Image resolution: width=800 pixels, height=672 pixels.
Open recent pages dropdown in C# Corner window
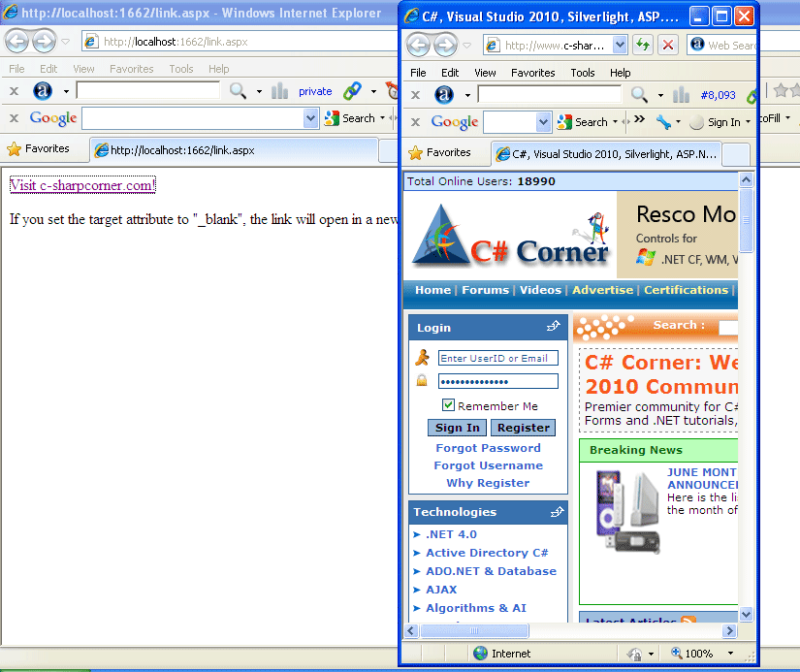[x=466, y=46]
